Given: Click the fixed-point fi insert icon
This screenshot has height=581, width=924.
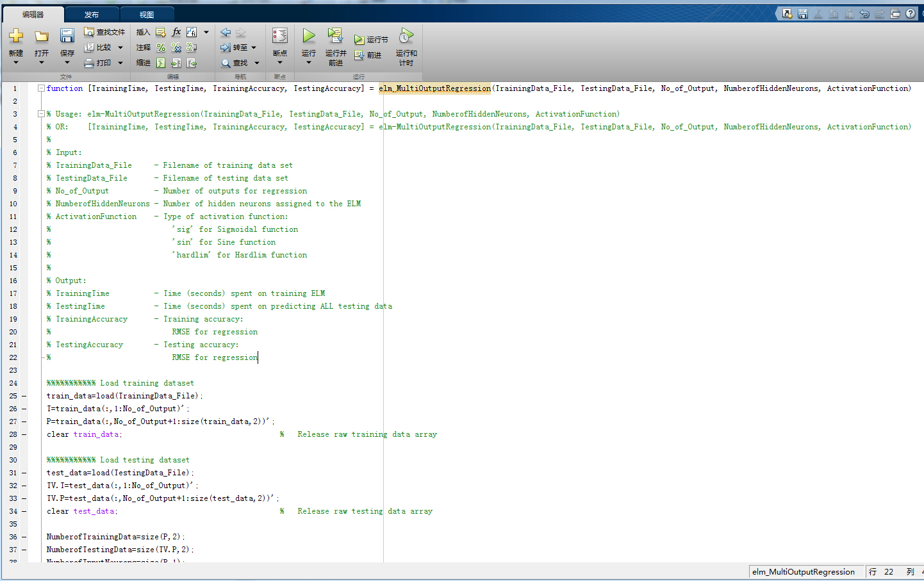Looking at the screenshot, I should pos(192,32).
